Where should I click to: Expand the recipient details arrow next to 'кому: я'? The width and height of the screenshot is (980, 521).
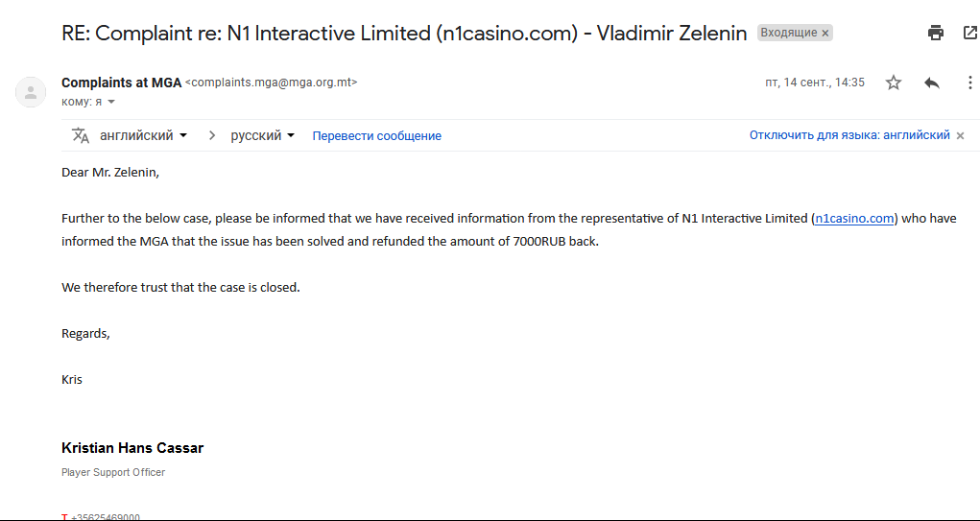click(x=111, y=102)
